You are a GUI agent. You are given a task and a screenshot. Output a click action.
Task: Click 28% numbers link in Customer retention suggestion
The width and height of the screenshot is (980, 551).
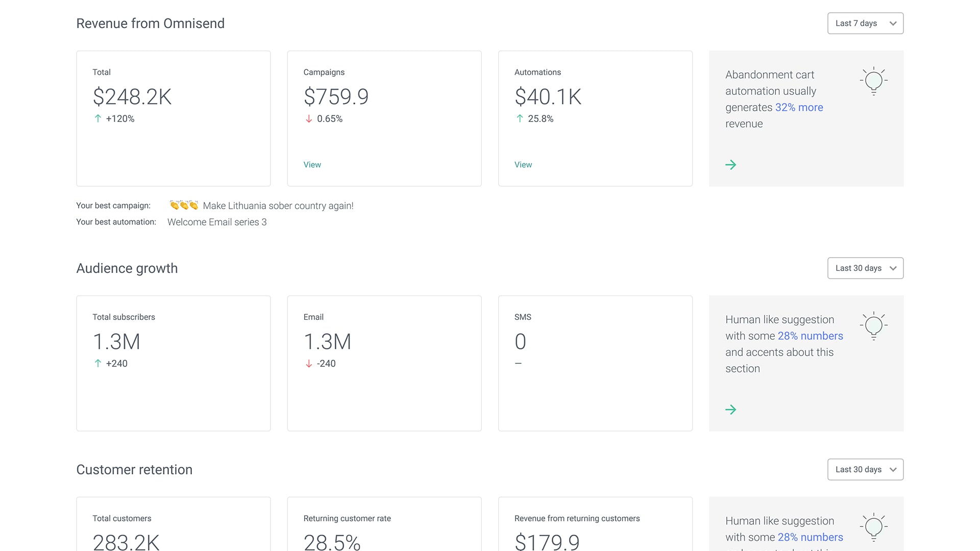tap(810, 537)
